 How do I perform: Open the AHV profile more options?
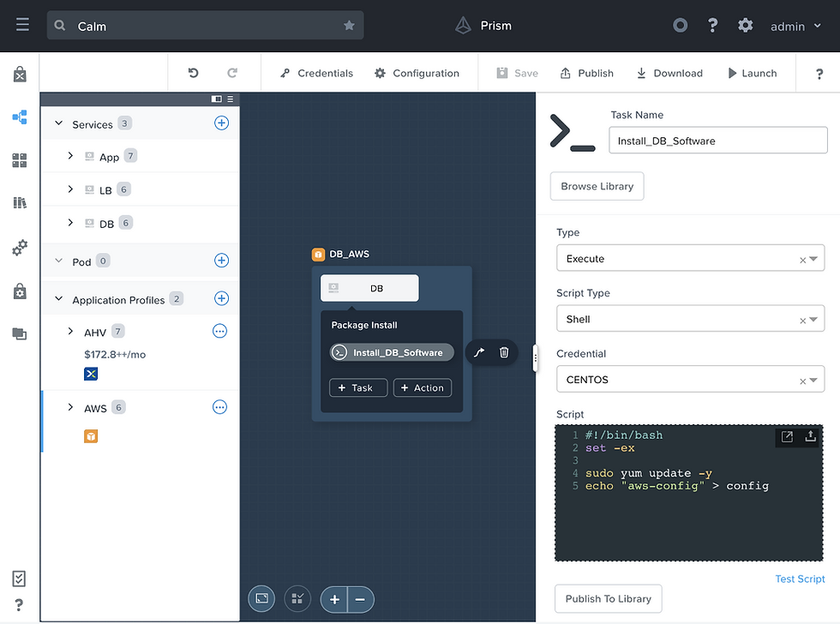(x=219, y=331)
